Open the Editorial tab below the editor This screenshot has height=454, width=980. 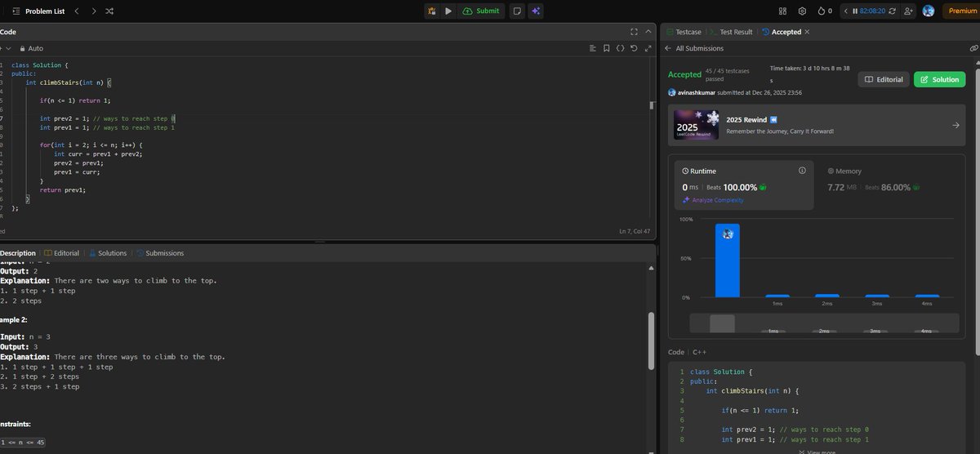click(61, 253)
